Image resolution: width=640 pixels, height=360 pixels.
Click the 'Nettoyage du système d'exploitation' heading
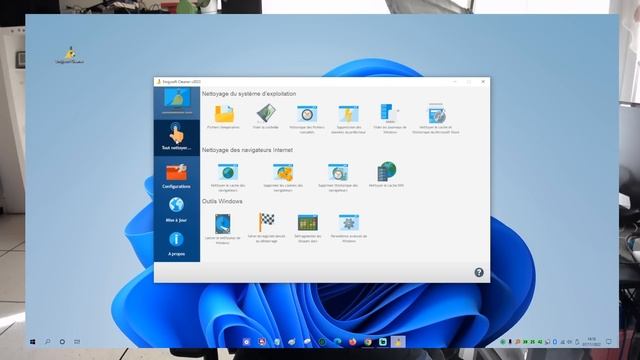[x=249, y=94]
